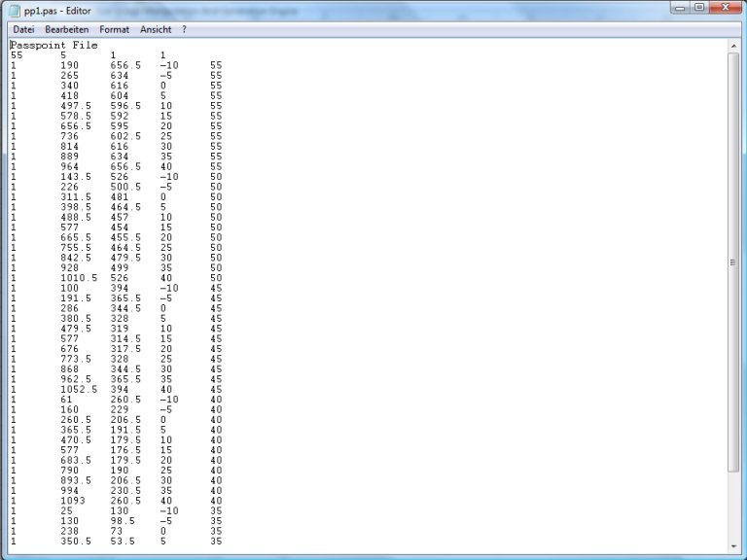This screenshot has width=747, height=560.
Task: Place cursor on the value 602.5
Action: pyautogui.click(x=125, y=136)
